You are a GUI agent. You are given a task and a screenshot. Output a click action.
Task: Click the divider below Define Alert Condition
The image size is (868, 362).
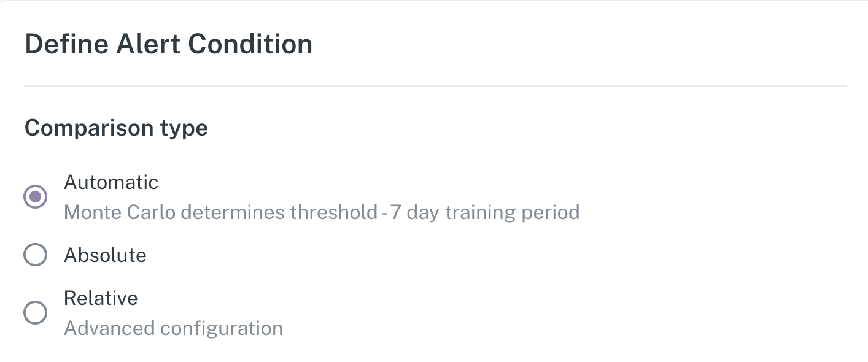(x=435, y=87)
